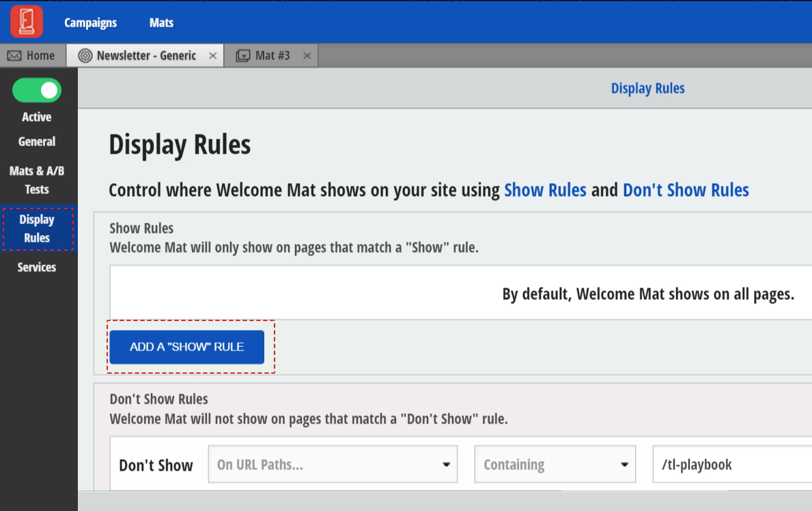
Task: Click the mat screen icon on Mat #3 tab
Action: click(243, 55)
